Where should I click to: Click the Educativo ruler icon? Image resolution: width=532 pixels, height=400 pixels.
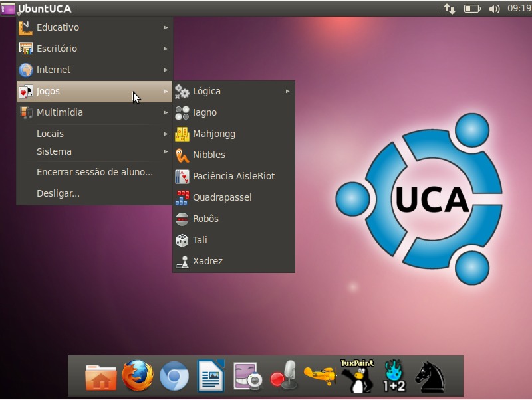coord(25,28)
